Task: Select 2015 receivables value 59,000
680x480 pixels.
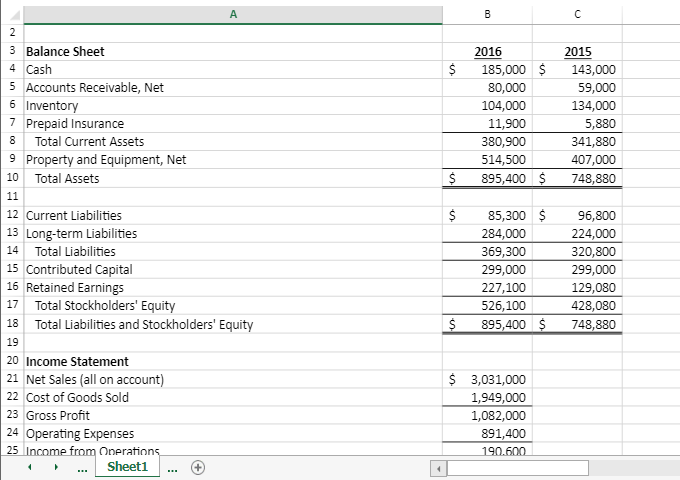Action: pos(577,88)
